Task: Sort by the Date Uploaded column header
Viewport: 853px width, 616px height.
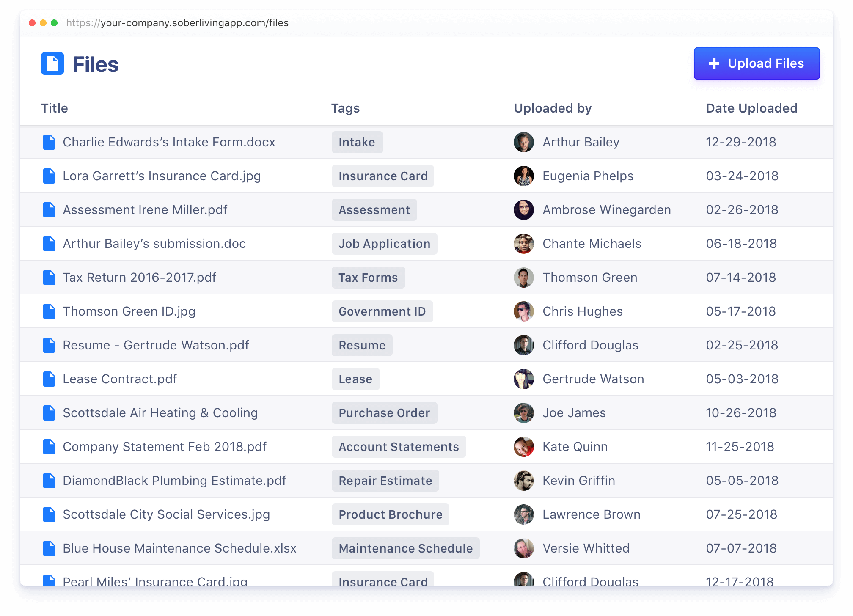Action: click(751, 108)
